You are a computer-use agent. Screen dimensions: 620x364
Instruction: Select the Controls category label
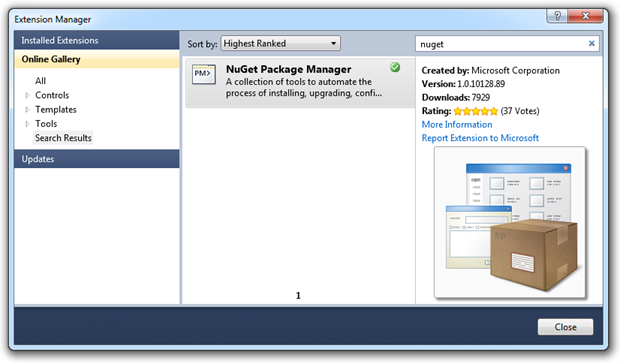52,95
